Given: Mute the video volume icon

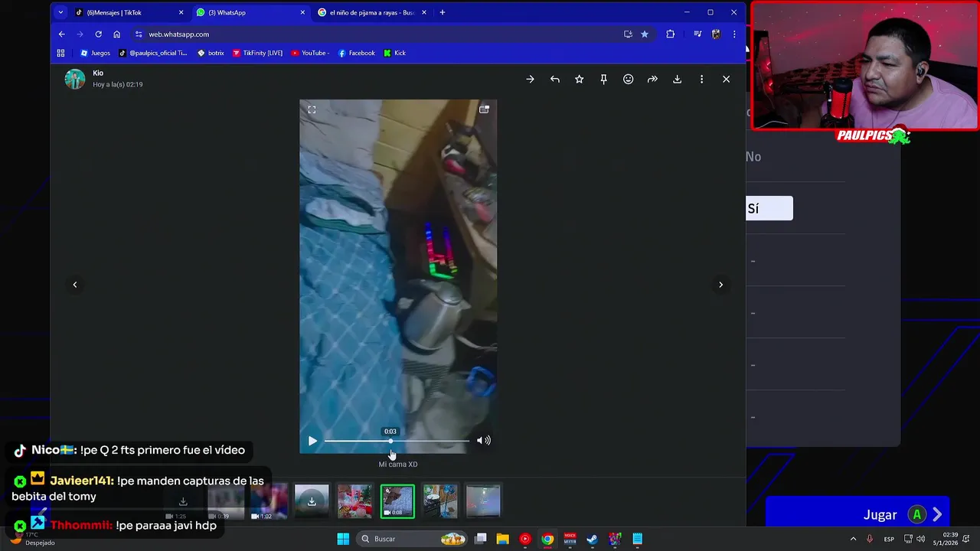Looking at the screenshot, I should click(x=483, y=440).
